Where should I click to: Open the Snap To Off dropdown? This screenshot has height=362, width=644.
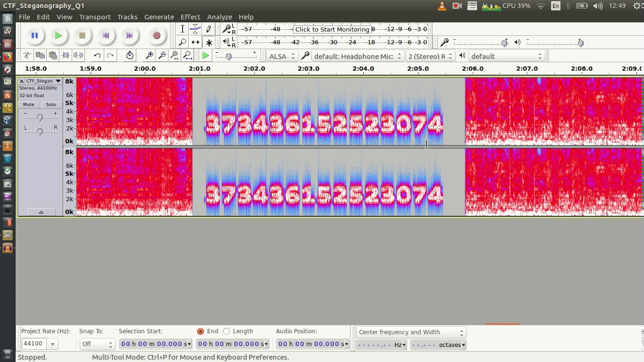tap(97, 344)
